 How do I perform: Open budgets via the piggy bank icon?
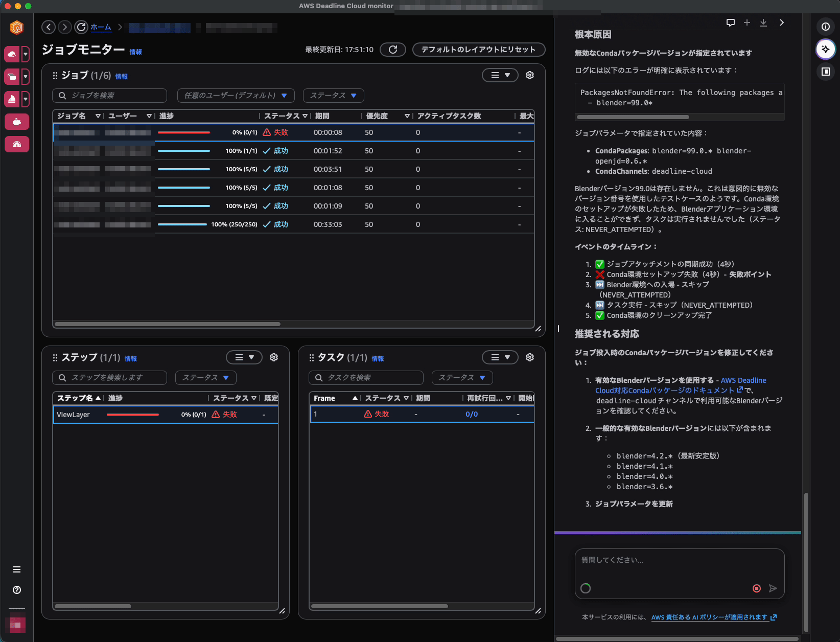tap(17, 122)
